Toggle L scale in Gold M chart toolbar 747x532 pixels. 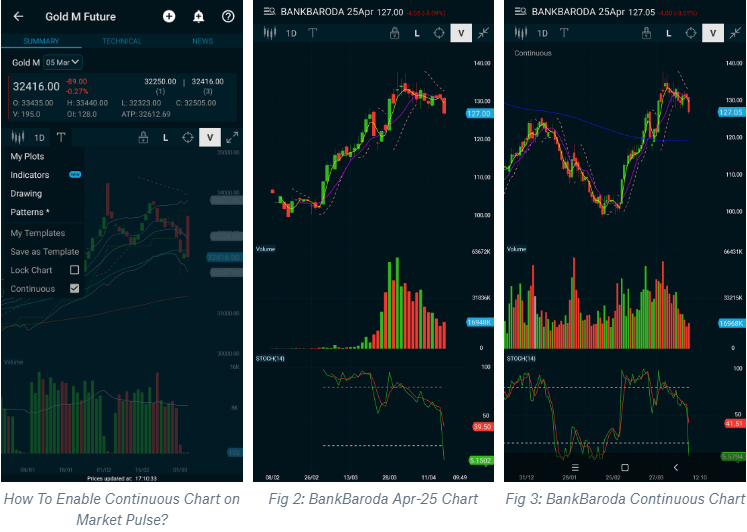click(165, 138)
